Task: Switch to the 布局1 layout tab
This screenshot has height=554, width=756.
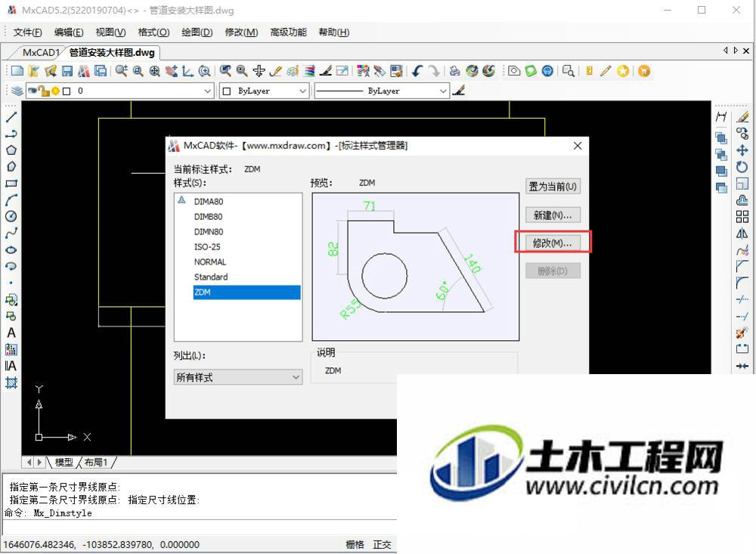Action: pos(96,463)
